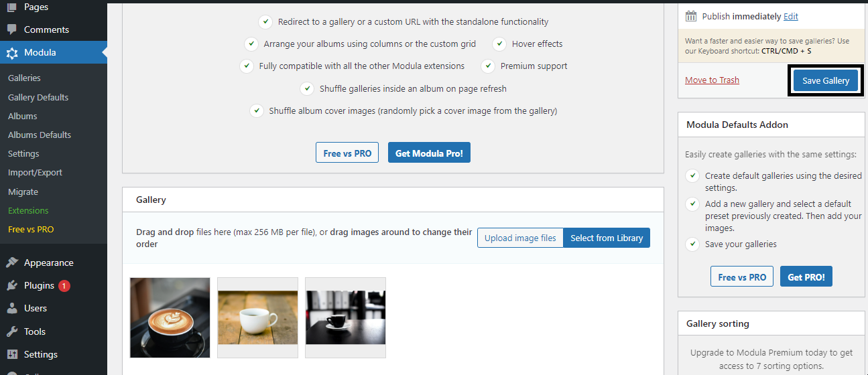
Task: Select the latte art coffee thumbnail
Action: (170, 317)
